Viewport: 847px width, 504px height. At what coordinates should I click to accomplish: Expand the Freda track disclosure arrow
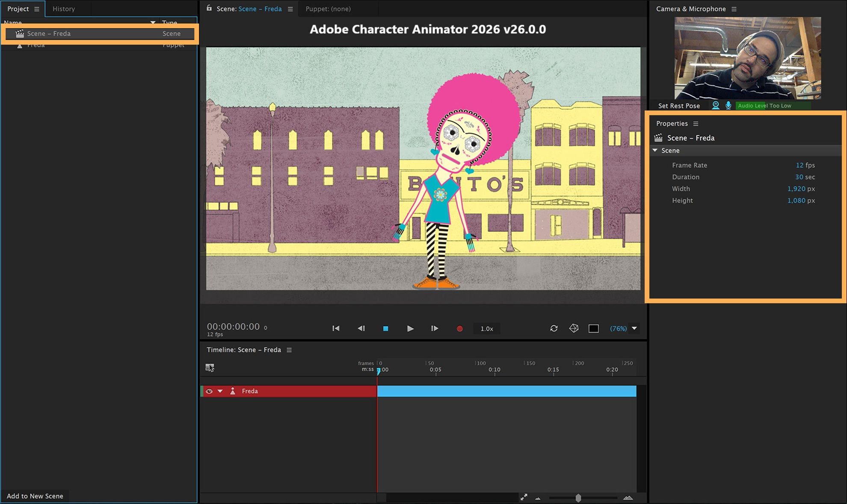click(220, 391)
